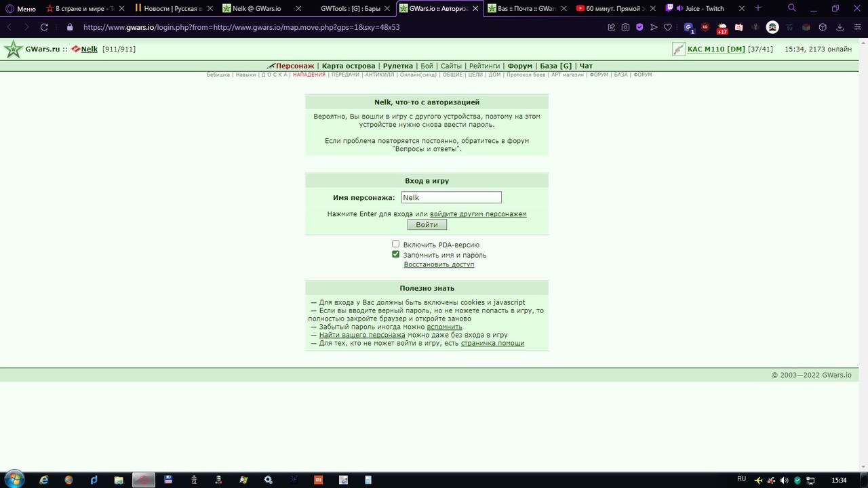Click the send/flow arrow icon in toolbar
The height and width of the screenshot is (488, 868).
point(654,27)
